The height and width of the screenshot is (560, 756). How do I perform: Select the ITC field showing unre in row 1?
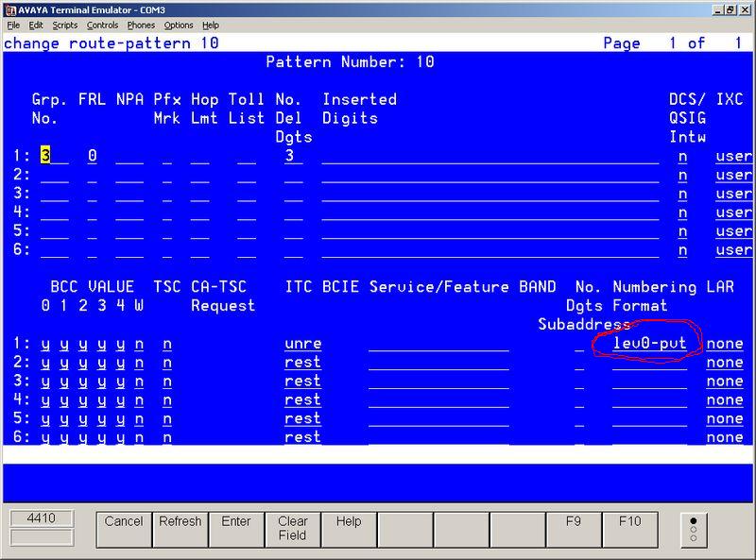click(x=302, y=344)
